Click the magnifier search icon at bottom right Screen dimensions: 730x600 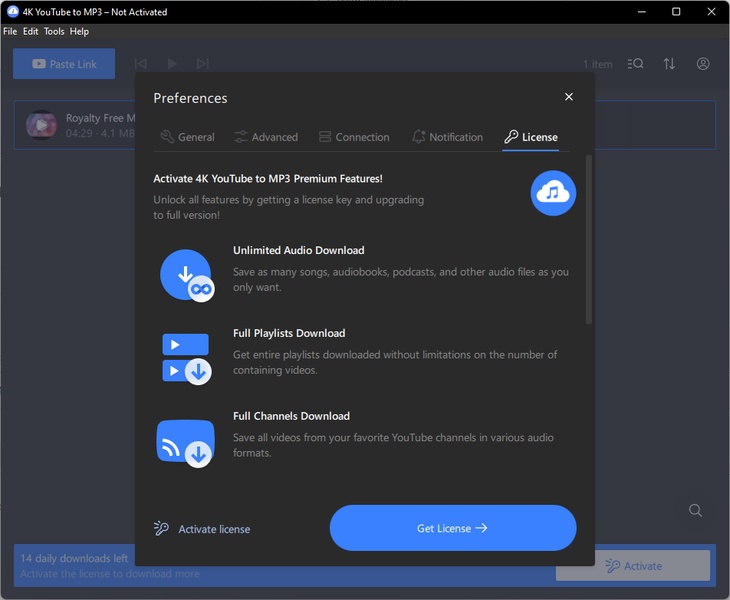click(695, 511)
